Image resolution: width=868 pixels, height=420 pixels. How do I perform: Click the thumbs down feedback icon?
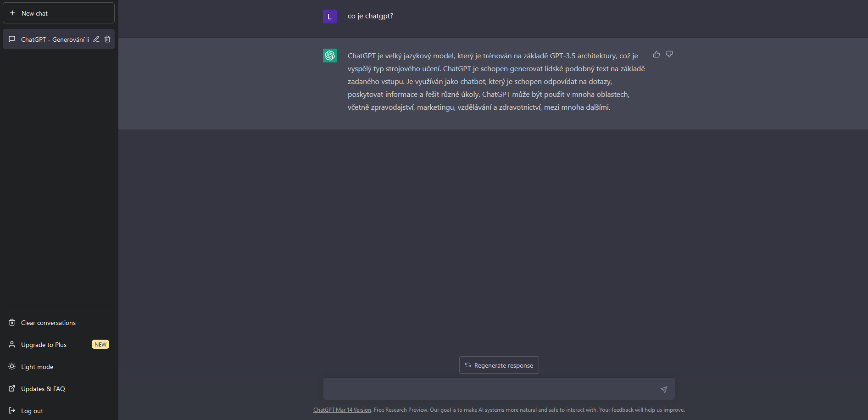669,54
